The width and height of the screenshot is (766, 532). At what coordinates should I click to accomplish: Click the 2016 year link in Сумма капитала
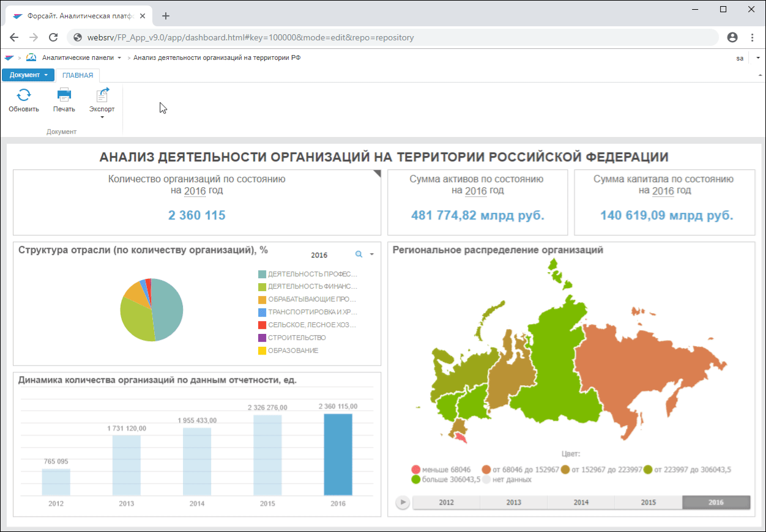[x=663, y=191]
